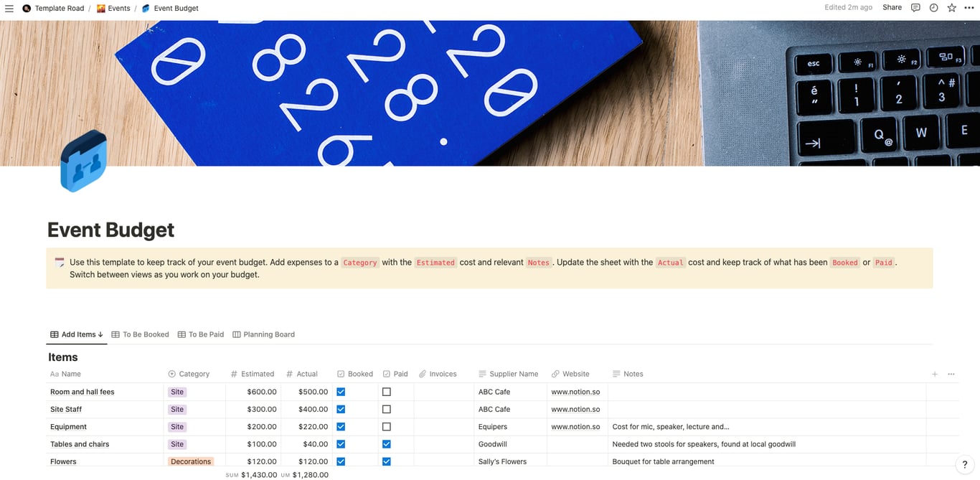The height and width of the screenshot is (480, 980).
Task: Switch to the Planning Board tab
Action: point(263,334)
